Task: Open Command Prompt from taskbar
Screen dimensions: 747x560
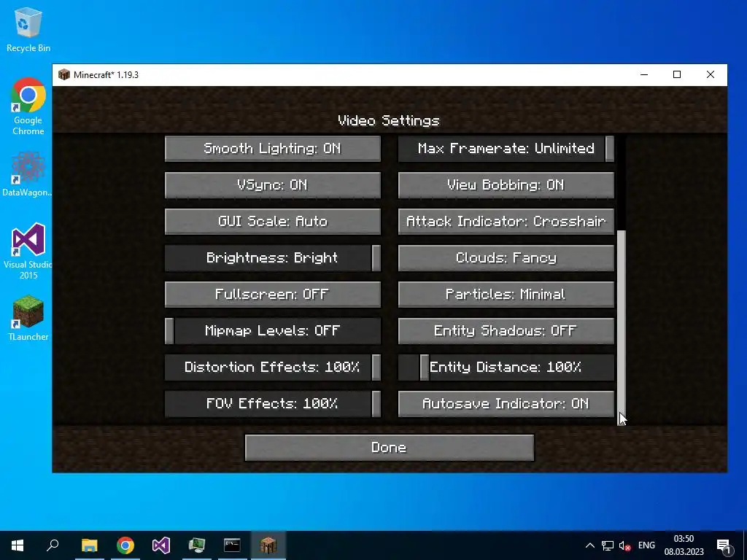Action: [x=232, y=545]
